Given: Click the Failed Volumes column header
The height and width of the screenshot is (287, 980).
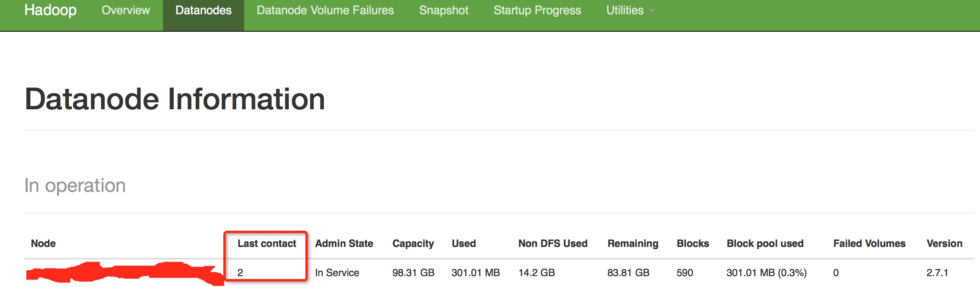Looking at the screenshot, I should [x=869, y=243].
